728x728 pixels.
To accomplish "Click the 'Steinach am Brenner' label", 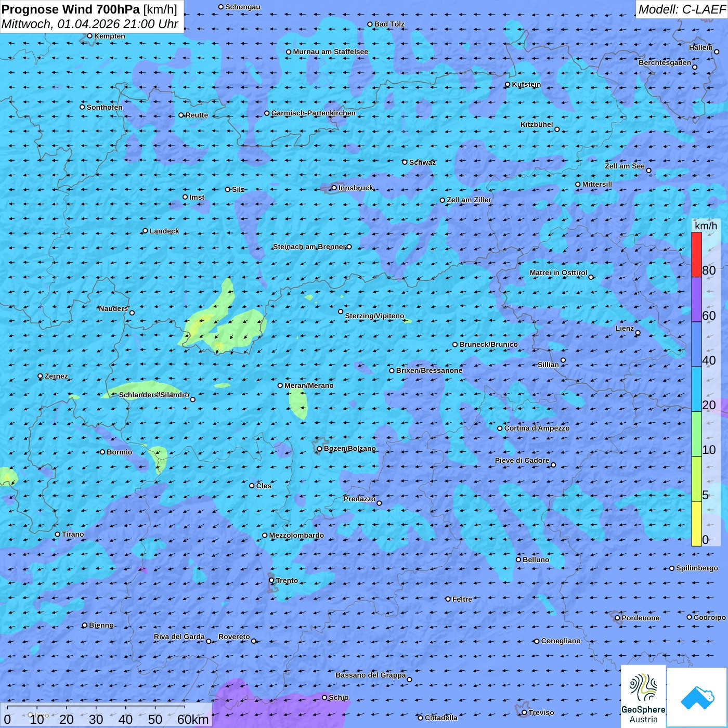I will click(x=309, y=246).
